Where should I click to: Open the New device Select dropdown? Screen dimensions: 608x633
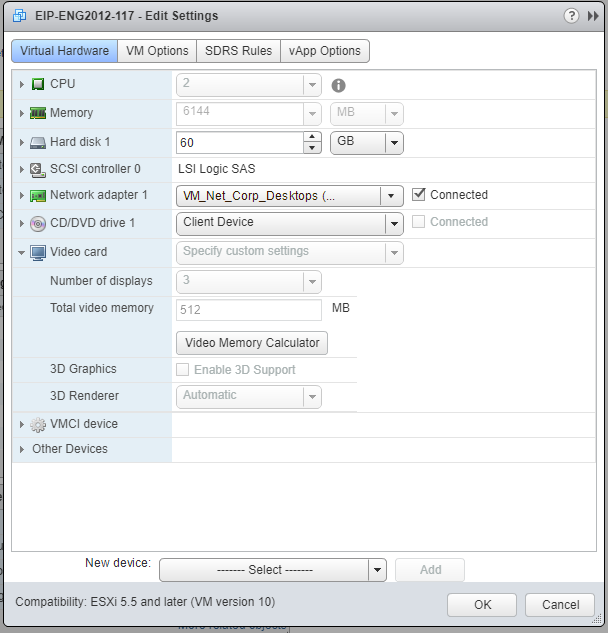(272, 570)
